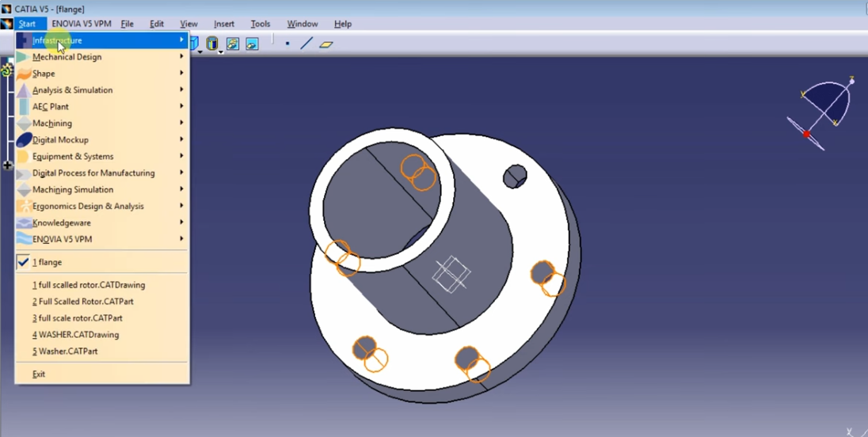Click the Ergonomics Design & Analysis icon
The width and height of the screenshot is (868, 437).
(24, 207)
